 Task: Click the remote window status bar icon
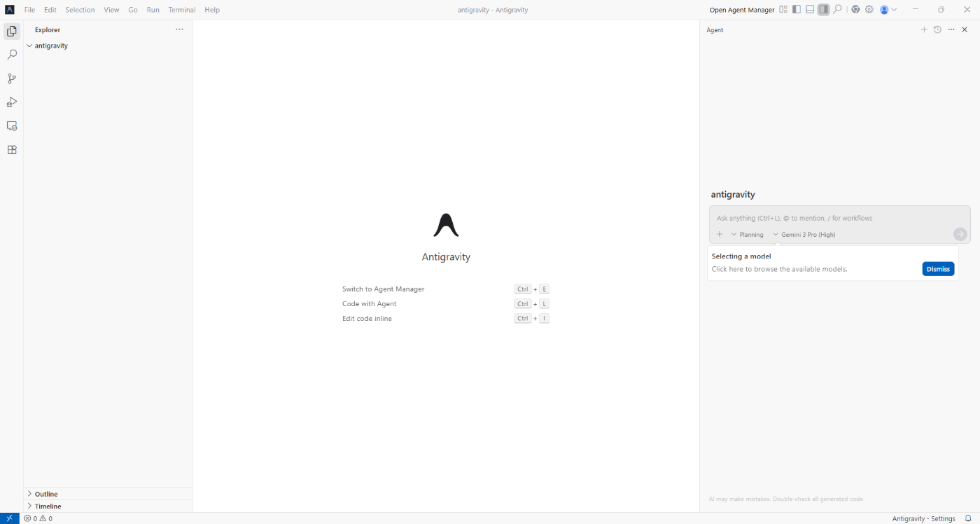coord(9,518)
